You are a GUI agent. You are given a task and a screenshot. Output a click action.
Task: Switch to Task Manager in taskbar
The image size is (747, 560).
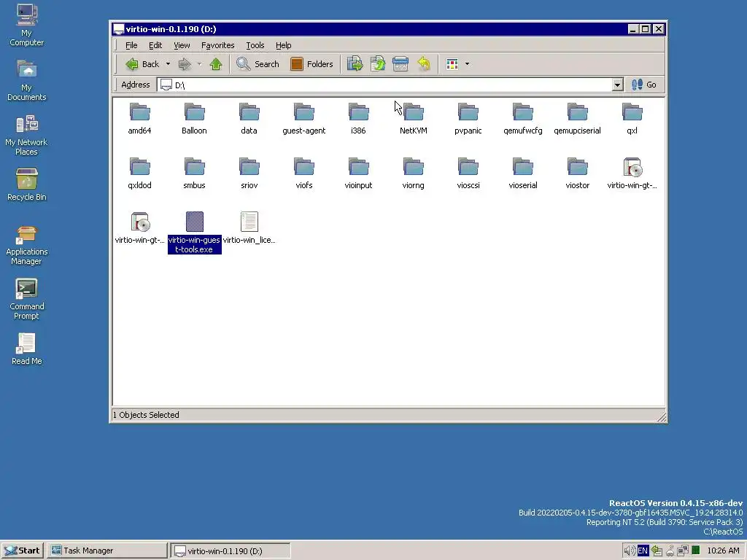click(107, 551)
